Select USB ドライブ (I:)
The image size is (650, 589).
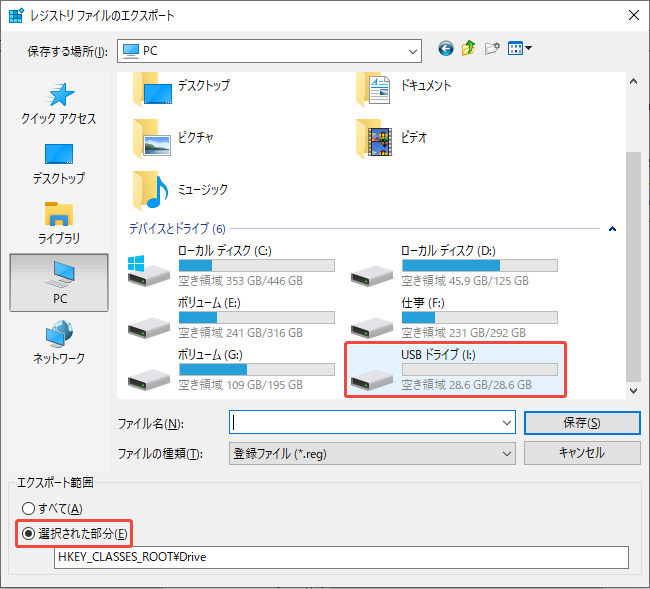[456, 370]
